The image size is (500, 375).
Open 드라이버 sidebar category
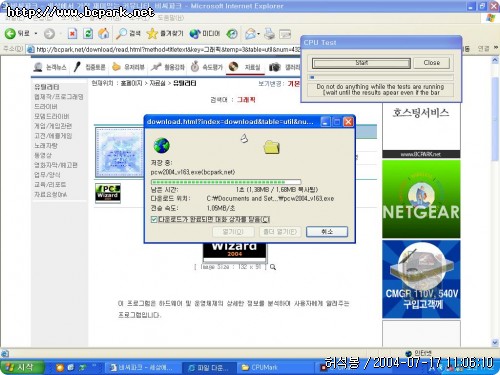(x=46, y=106)
